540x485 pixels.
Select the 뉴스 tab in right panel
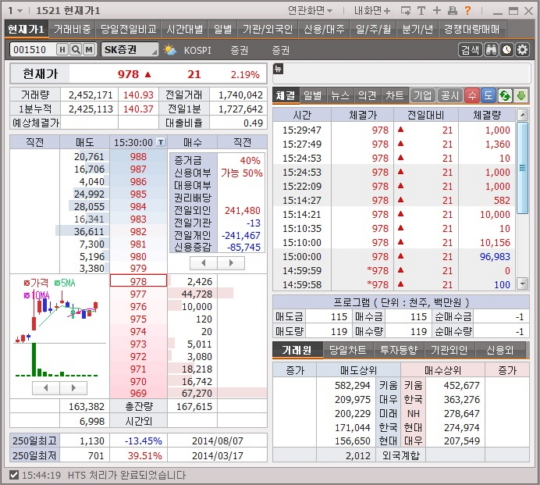point(340,95)
